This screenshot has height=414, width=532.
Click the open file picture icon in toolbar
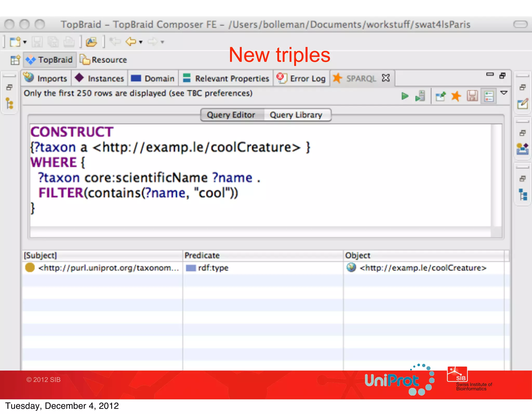[91, 42]
